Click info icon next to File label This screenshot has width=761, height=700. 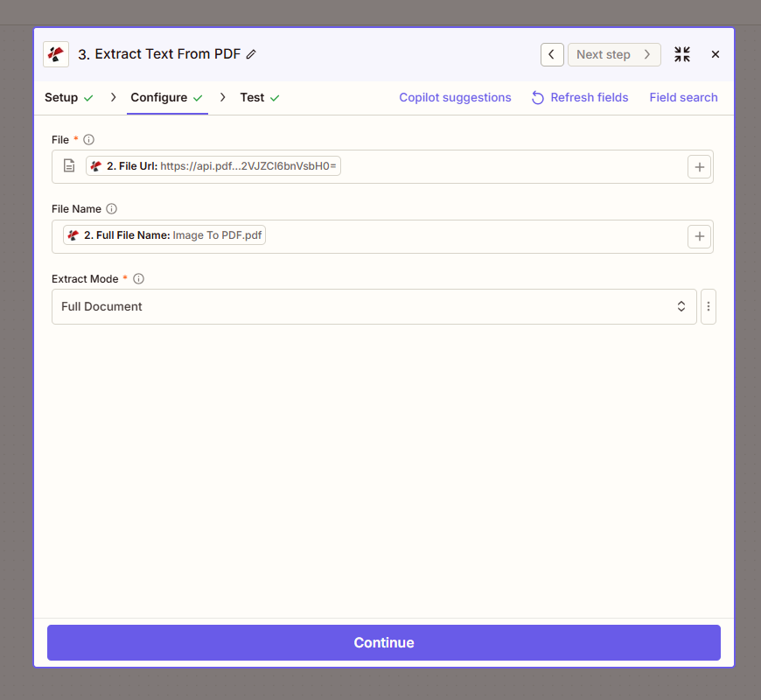click(88, 140)
